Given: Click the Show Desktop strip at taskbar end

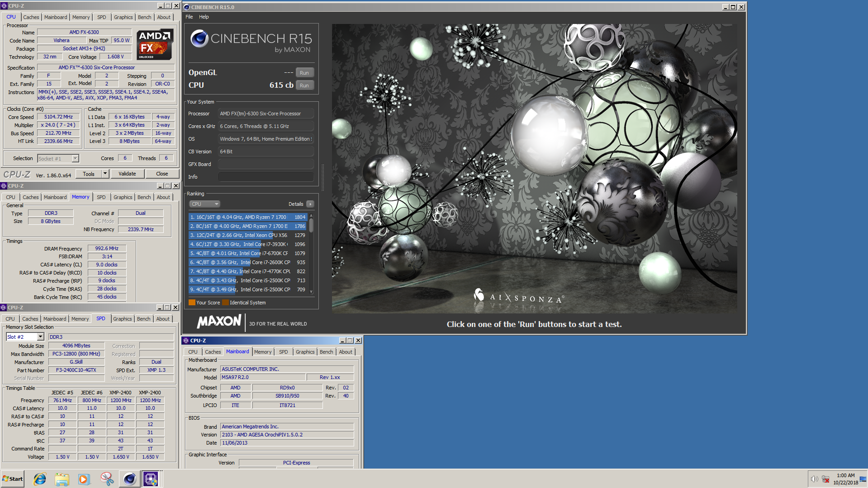Looking at the screenshot, I should click(x=863, y=479).
